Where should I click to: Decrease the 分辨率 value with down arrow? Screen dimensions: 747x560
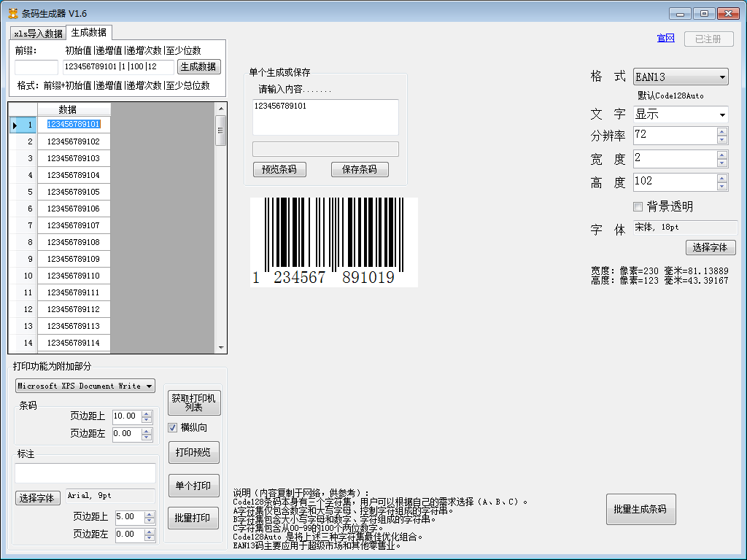tap(721, 139)
